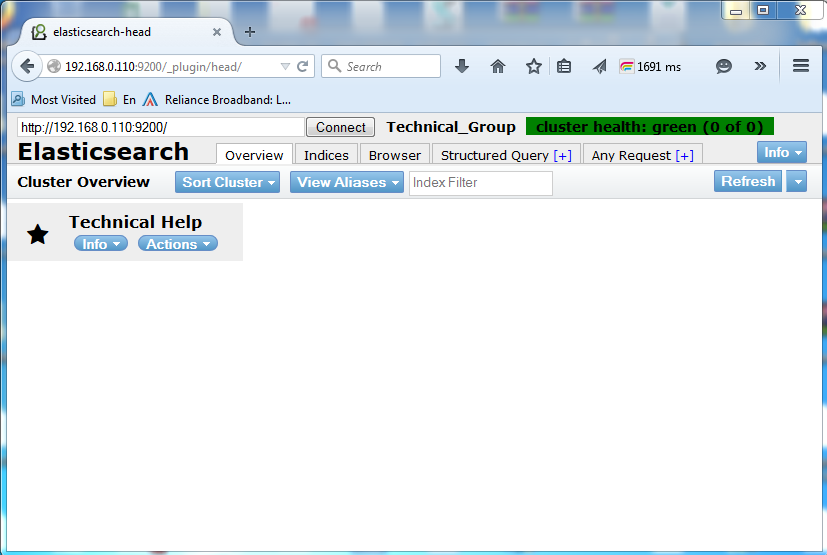
Task: Bookmark this page with star icon
Action: (533, 66)
